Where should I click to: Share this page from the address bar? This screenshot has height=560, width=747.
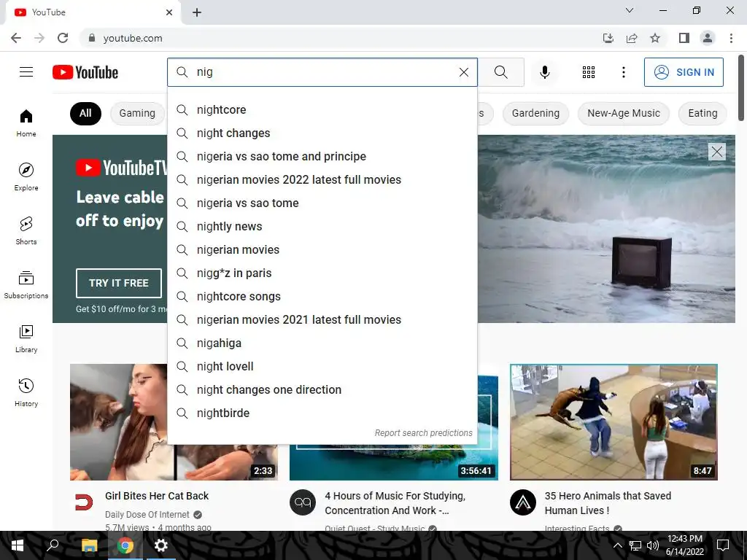tap(632, 38)
